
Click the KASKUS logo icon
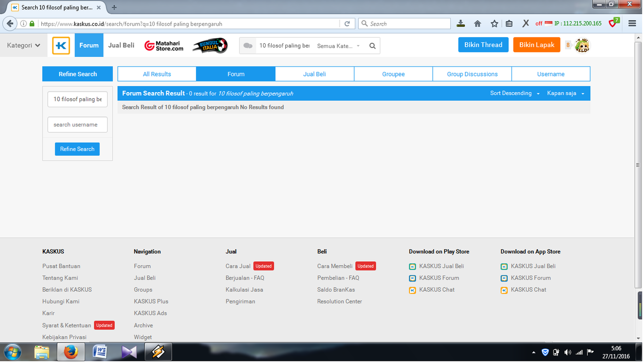pos(61,45)
